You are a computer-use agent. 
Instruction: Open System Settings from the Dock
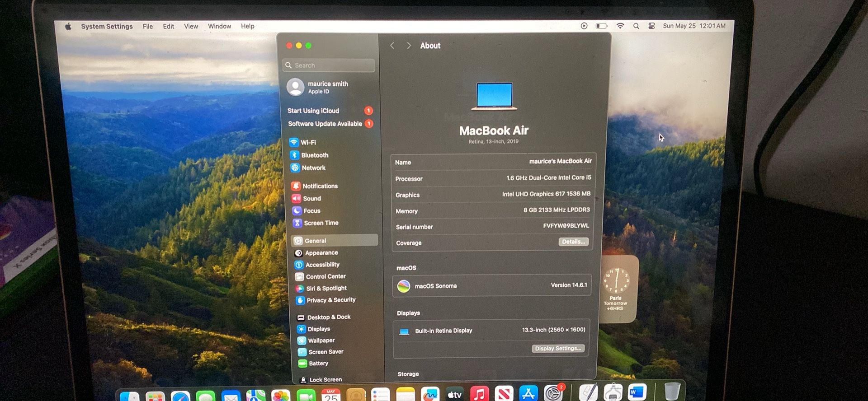pyautogui.click(x=553, y=393)
